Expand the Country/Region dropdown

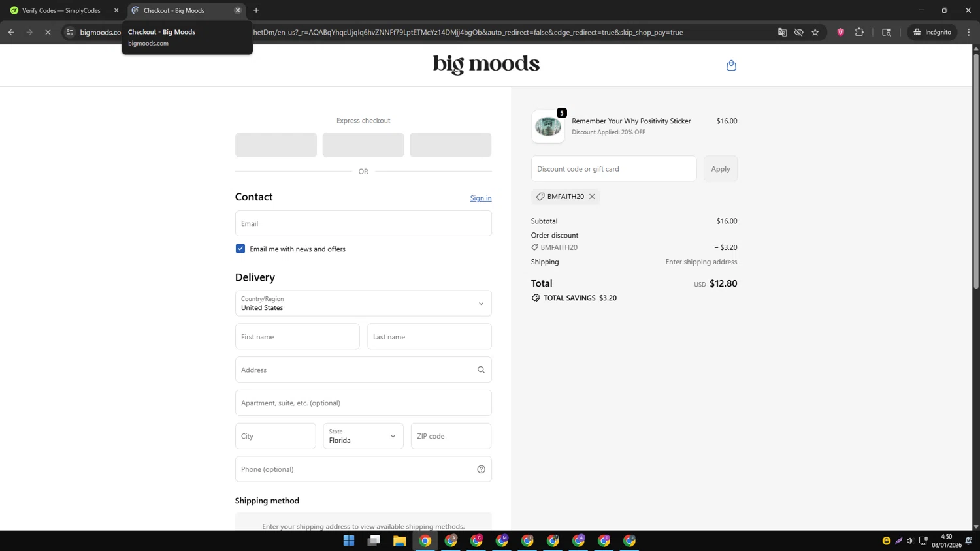pyautogui.click(x=363, y=304)
